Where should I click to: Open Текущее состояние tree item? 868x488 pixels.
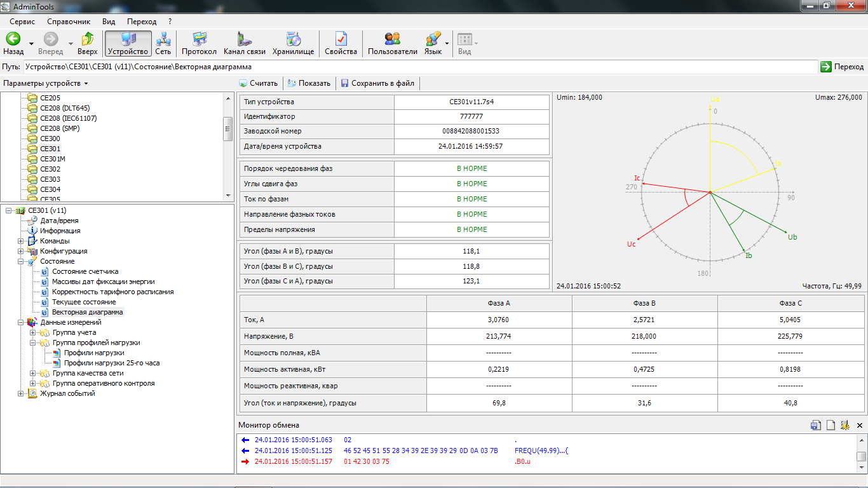84,302
